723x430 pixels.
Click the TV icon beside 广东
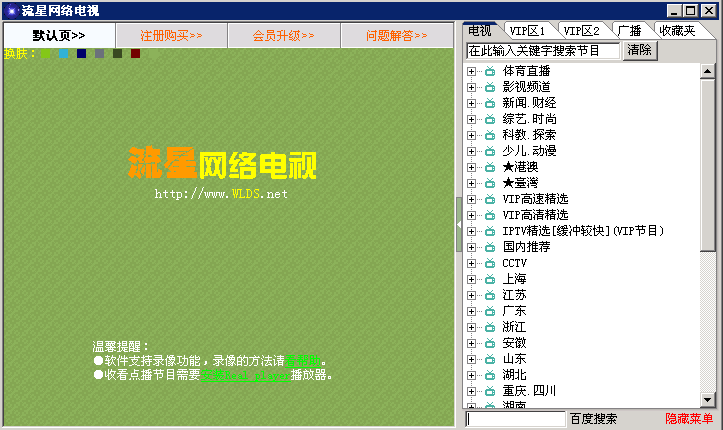(490, 311)
